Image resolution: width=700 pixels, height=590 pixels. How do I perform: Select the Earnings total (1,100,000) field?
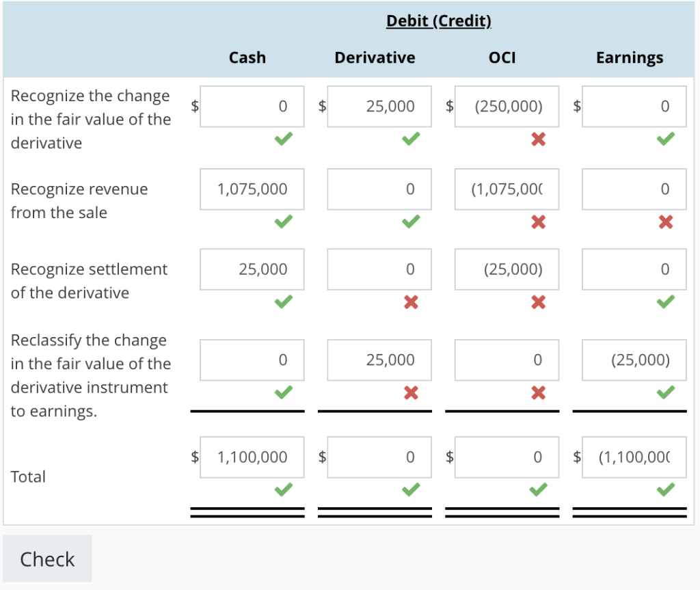tap(634, 457)
